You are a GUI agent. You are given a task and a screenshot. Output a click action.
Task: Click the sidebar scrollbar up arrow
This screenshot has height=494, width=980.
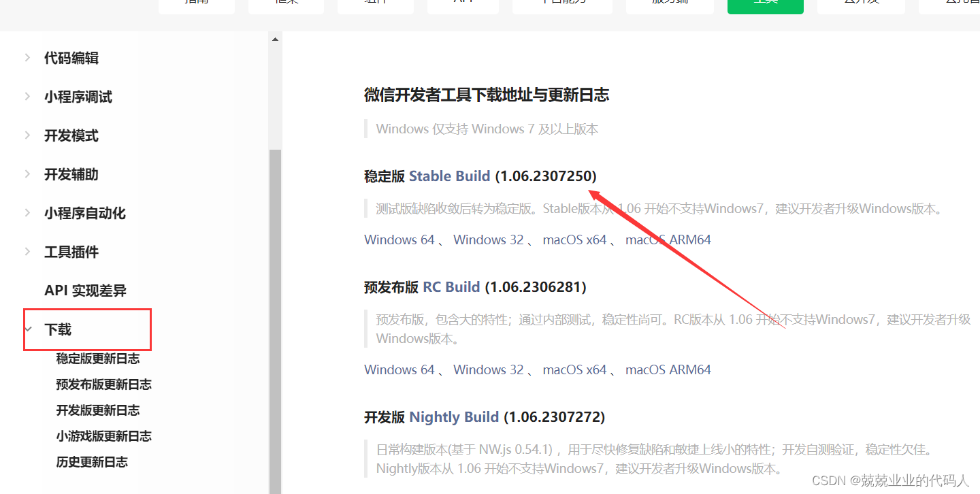tap(275, 39)
